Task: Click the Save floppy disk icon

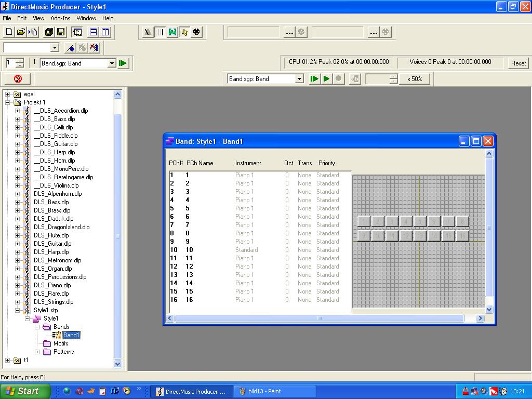Action: (61, 32)
